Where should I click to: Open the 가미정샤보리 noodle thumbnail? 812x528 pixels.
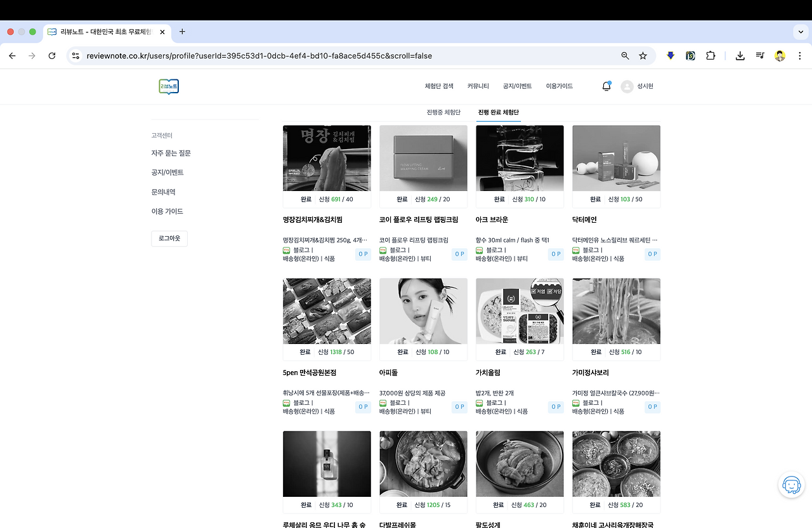click(616, 311)
